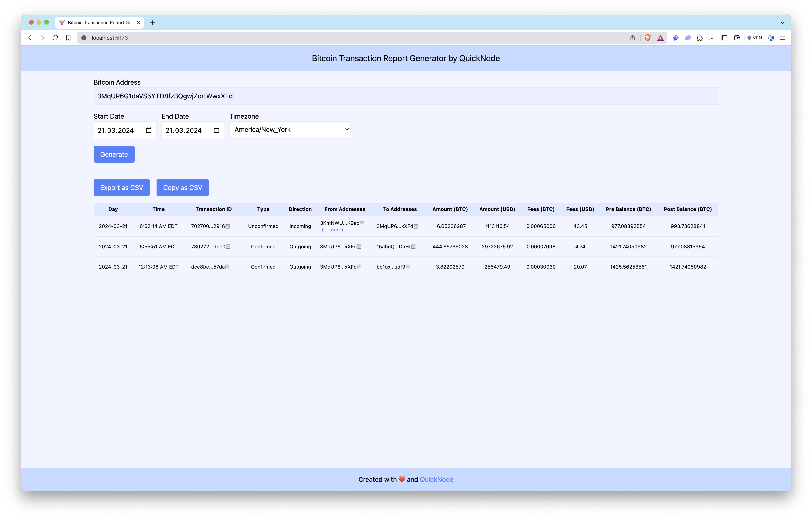812x519 pixels.
Task: Toggle the browser sidebar panel icon
Action: point(724,38)
